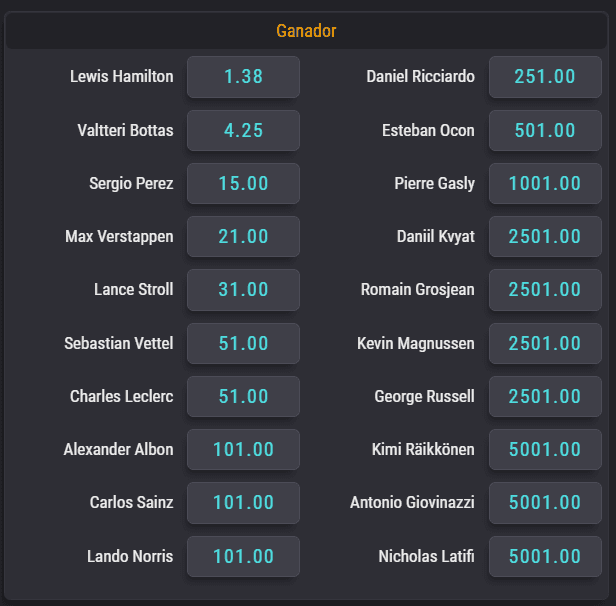Viewport: 616px width, 606px height.
Task: Click the Lando Norris name label
Action: pyautogui.click(x=130, y=556)
